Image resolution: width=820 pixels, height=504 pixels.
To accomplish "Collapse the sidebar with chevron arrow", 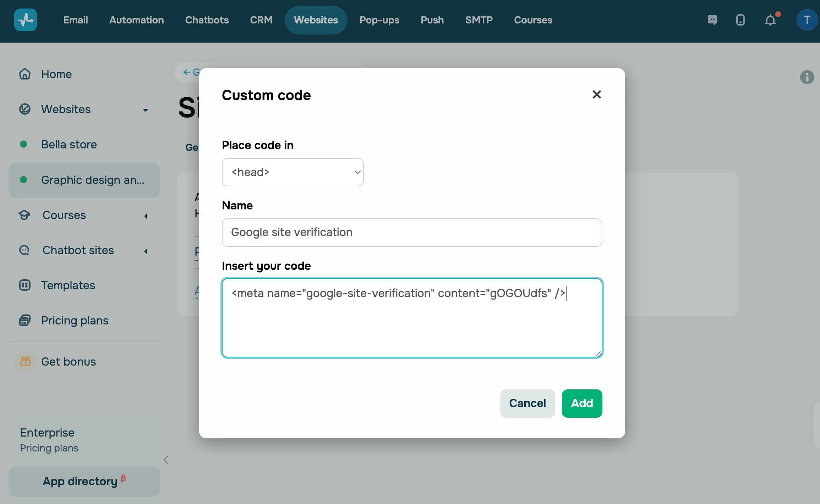I will [166, 460].
